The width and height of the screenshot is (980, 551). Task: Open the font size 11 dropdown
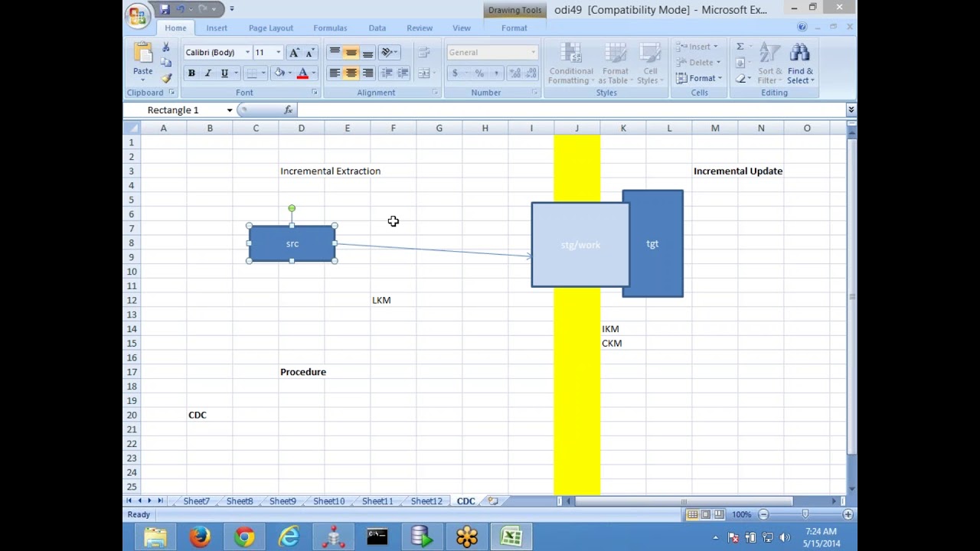click(x=278, y=52)
